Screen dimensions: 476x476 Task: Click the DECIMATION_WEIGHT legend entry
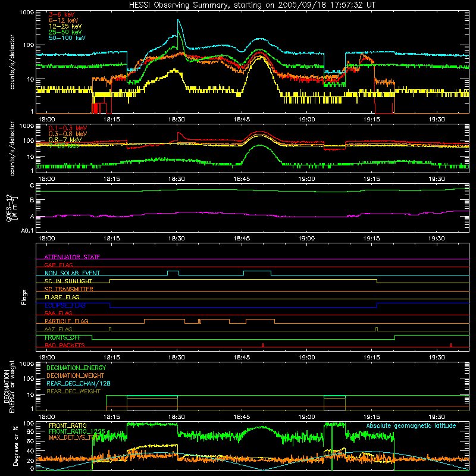click(76, 375)
